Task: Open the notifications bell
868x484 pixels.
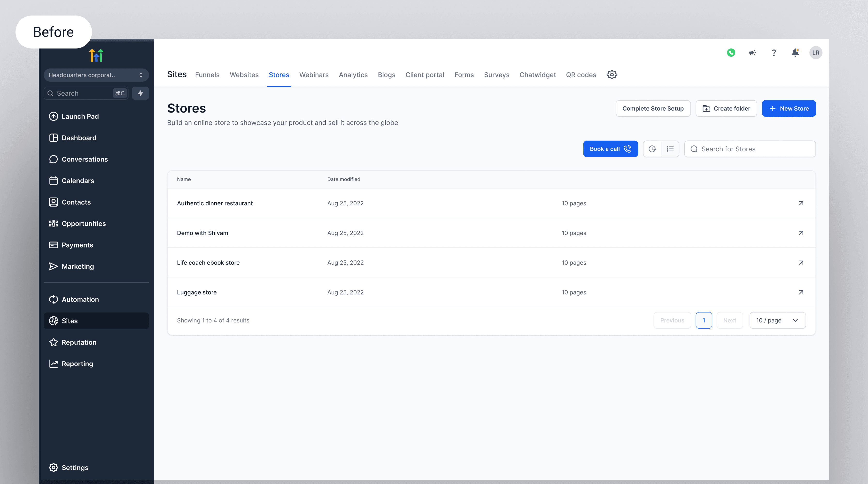Action: pos(795,53)
